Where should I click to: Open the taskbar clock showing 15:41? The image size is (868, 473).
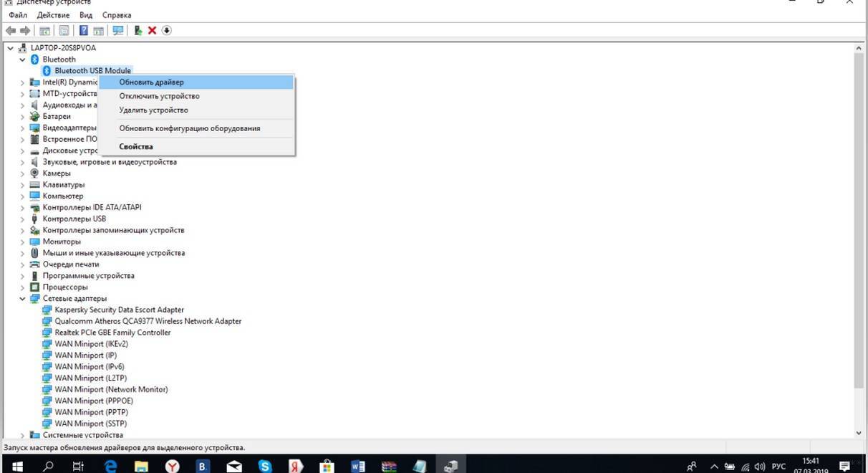coord(810,466)
